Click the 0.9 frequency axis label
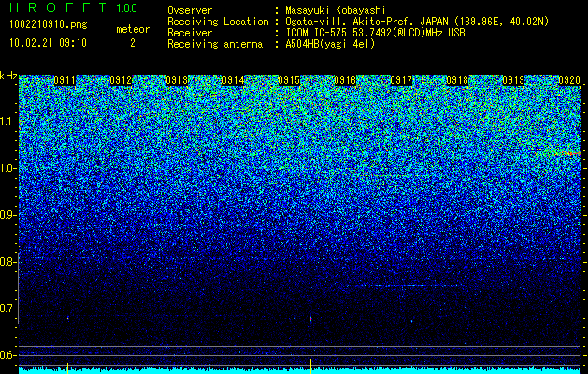Screen dimensions: 588x374 [7, 215]
